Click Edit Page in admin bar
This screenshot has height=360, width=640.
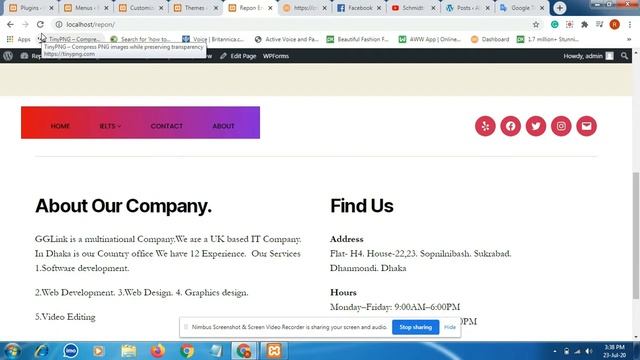(238, 56)
